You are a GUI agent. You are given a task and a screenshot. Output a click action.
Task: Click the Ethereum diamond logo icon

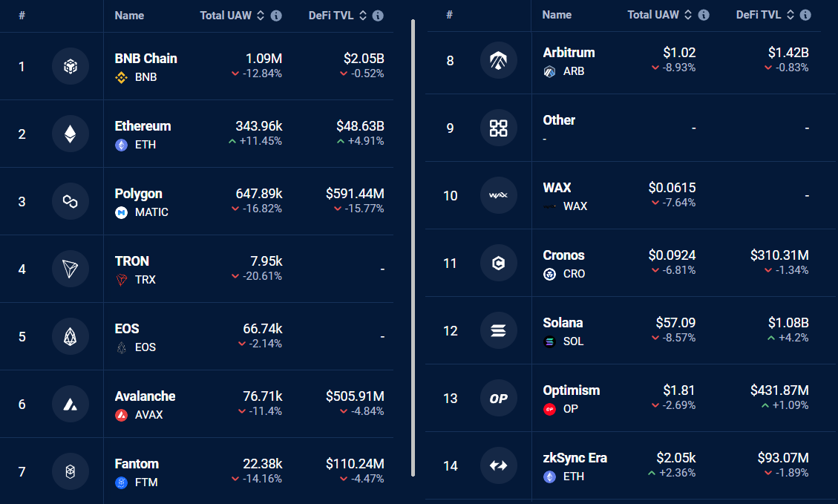71,134
